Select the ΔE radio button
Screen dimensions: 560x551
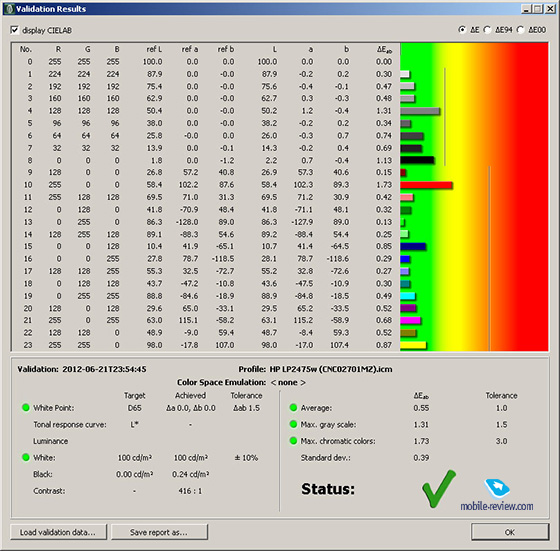tap(462, 30)
